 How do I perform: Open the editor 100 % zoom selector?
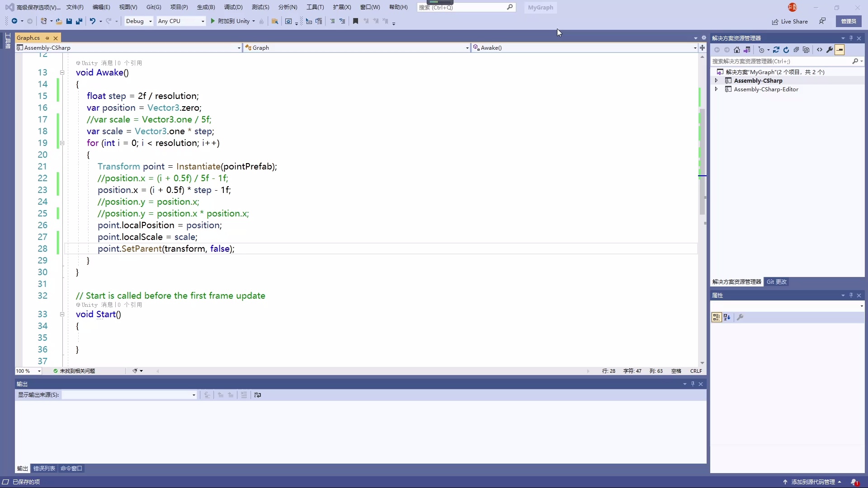39,371
